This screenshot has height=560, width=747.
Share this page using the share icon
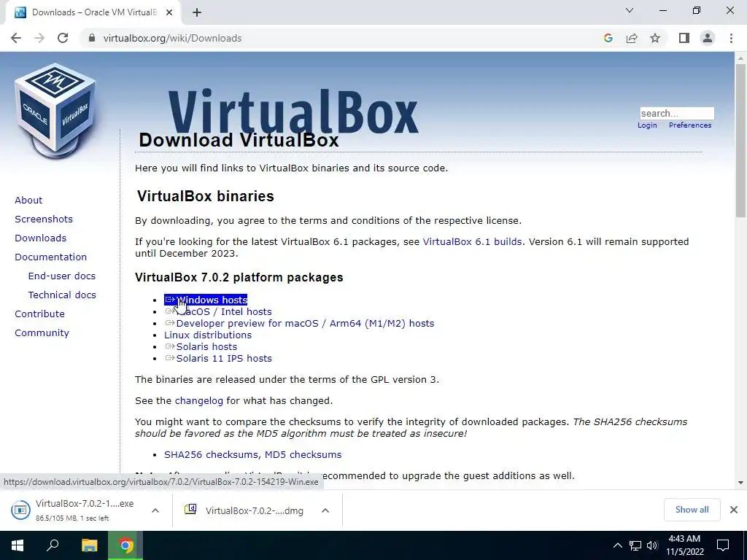click(x=632, y=38)
